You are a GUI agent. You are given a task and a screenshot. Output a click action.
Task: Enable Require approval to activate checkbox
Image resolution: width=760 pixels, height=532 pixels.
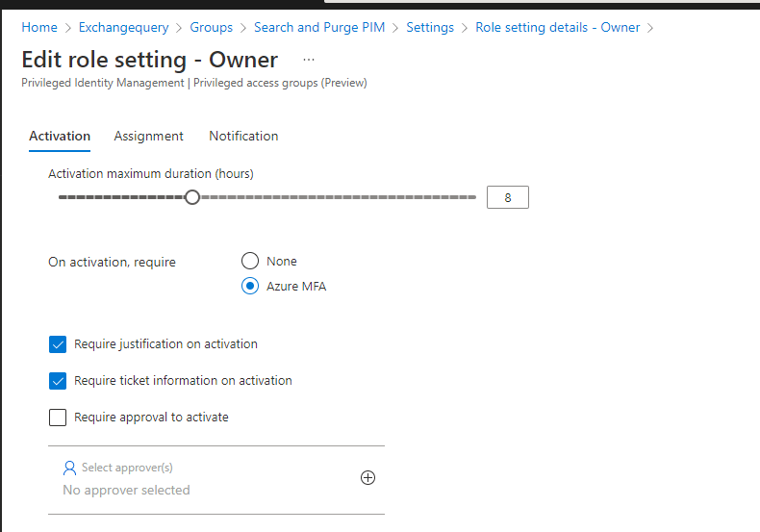58,418
